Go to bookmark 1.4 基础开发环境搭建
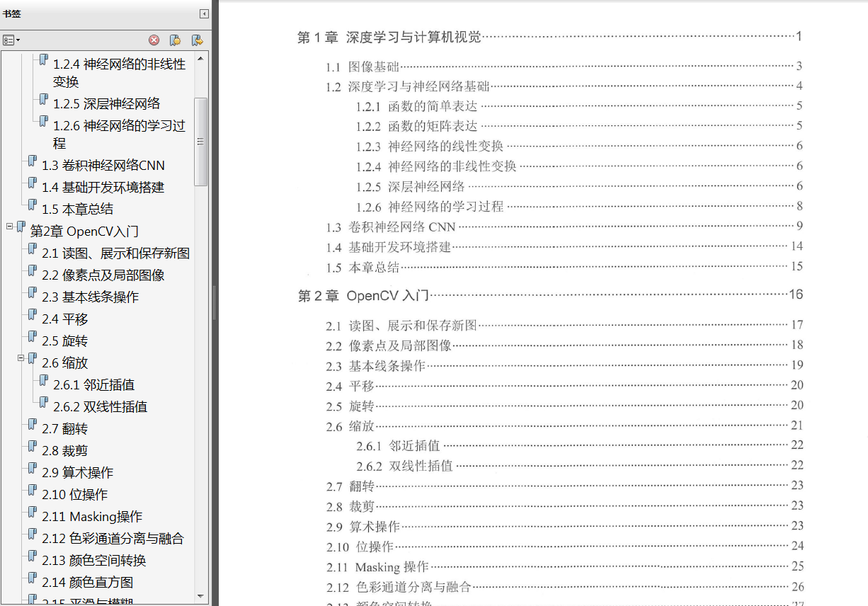 [103, 188]
